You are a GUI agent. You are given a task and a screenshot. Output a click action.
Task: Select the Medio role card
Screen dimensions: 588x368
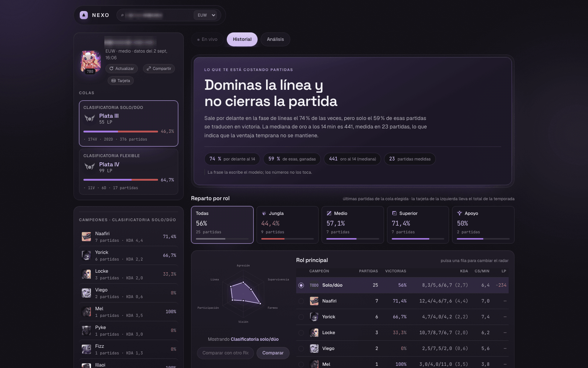[x=353, y=225]
